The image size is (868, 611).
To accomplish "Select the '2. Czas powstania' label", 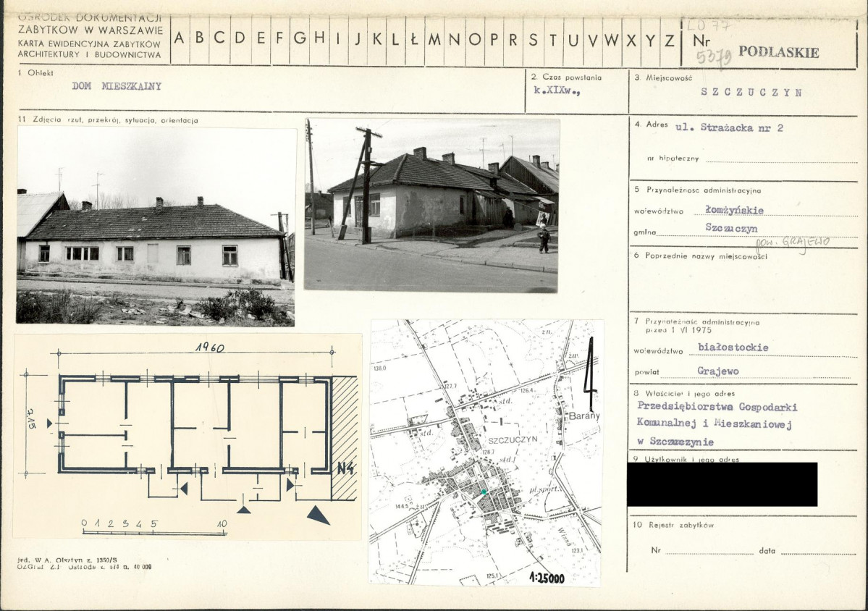I will tap(566, 77).
